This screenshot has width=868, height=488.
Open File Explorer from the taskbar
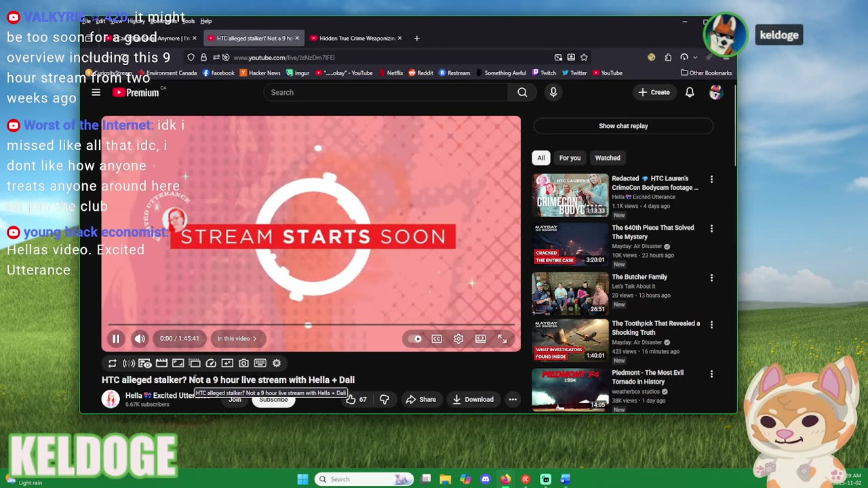tap(445, 479)
